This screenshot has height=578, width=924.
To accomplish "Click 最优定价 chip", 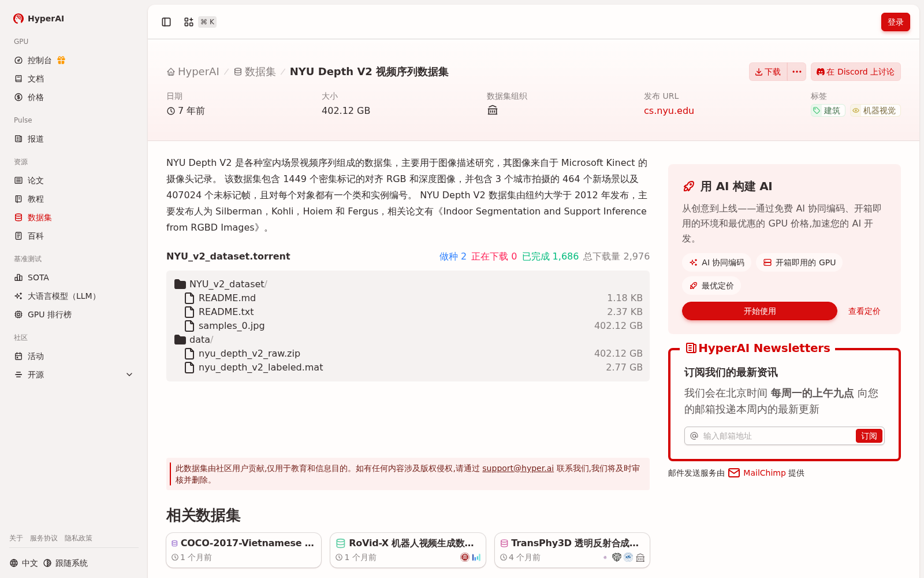I will [711, 286].
